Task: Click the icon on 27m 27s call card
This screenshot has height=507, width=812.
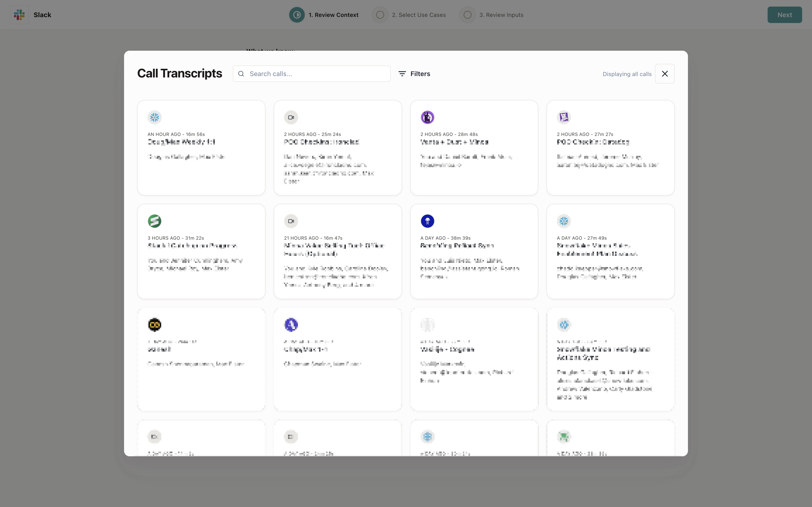Action: (x=564, y=117)
